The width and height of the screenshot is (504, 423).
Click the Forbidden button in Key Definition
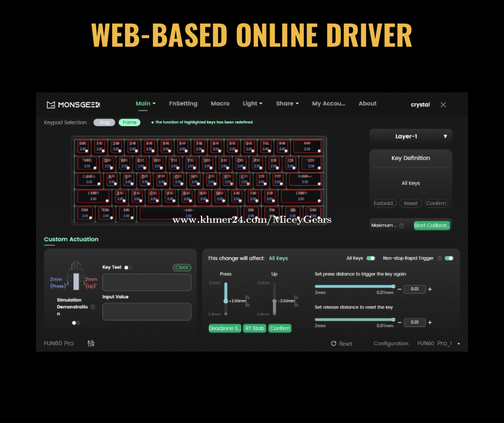385,203
